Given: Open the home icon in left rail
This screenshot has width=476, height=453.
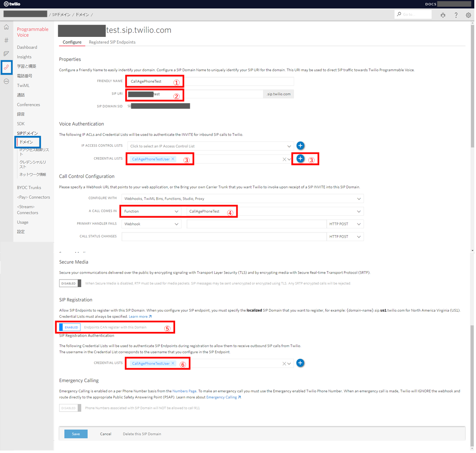Looking at the screenshot, I should click(x=6, y=27).
